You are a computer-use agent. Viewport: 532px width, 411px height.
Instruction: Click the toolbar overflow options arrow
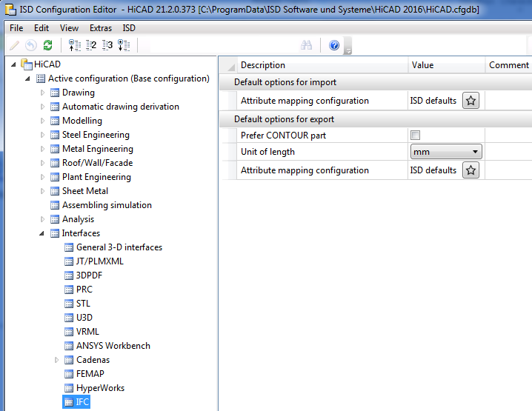click(x=348, y=46)
